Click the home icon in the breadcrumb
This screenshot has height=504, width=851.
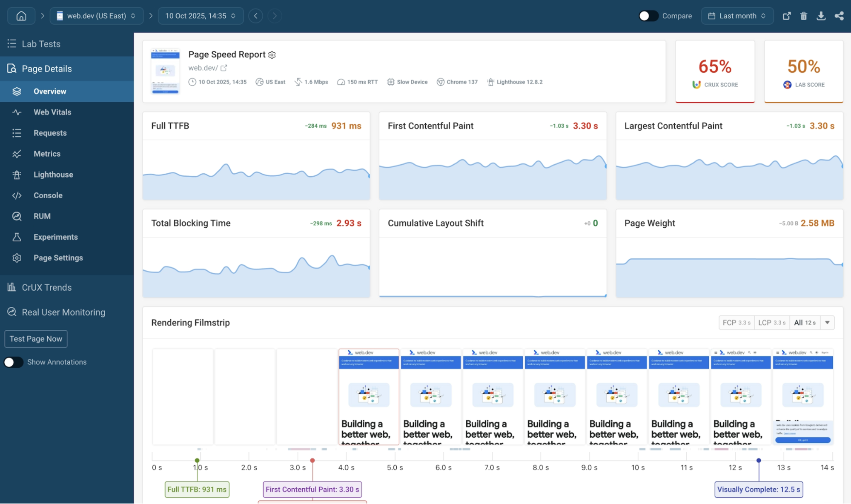[21, 15]
